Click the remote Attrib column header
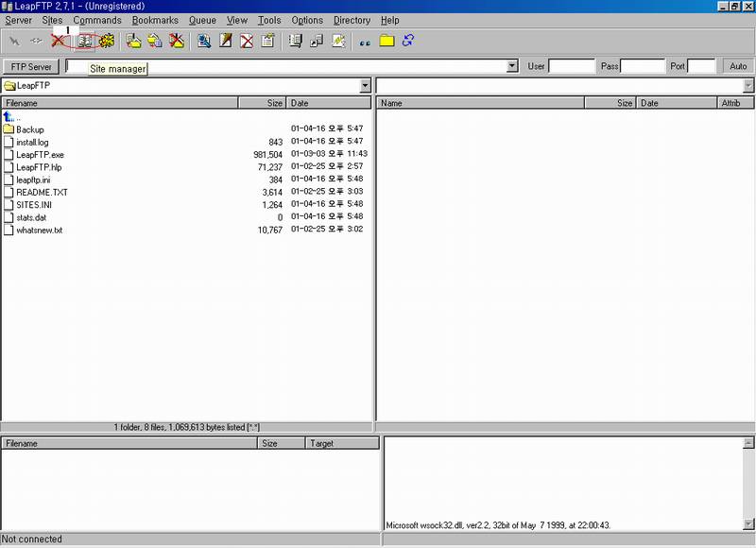Image resolution: width=756 pixels, height=548 pixels. [x=735, y=103]
